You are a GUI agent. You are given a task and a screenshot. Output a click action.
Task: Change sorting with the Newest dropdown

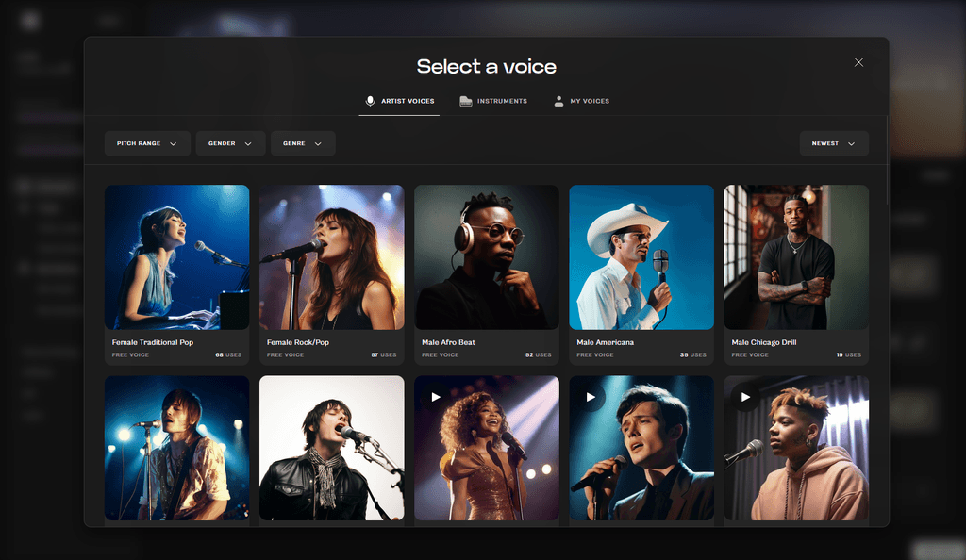pos(834,143)
